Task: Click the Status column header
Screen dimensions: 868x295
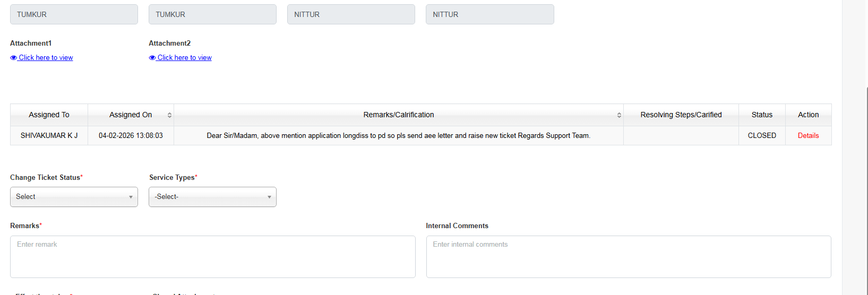Action: [762, 115]
